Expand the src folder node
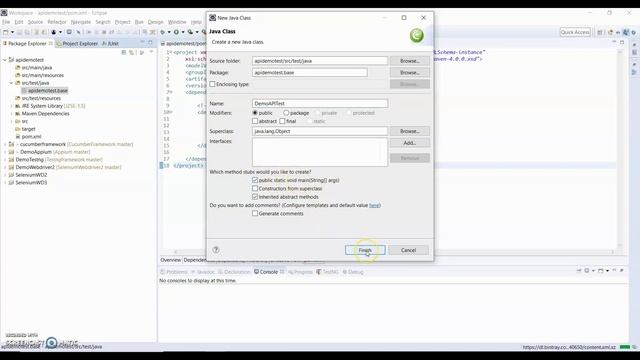Image resolution: width=640 pixels, height=360 pixels. 11,121
